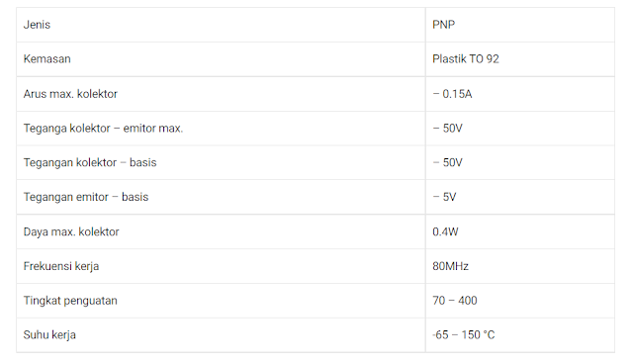Click the Suhu kerja label
This screenshot has width=632, height=364.
(49, 335)
